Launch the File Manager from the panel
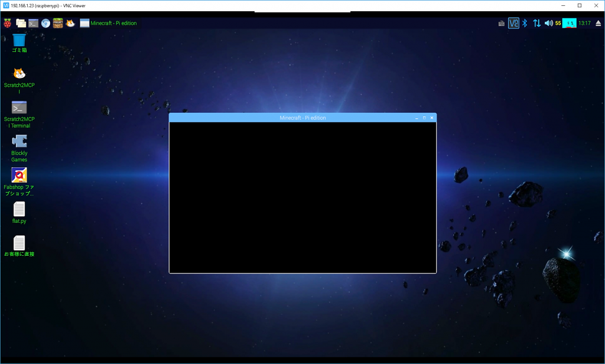 pos(21,23)
